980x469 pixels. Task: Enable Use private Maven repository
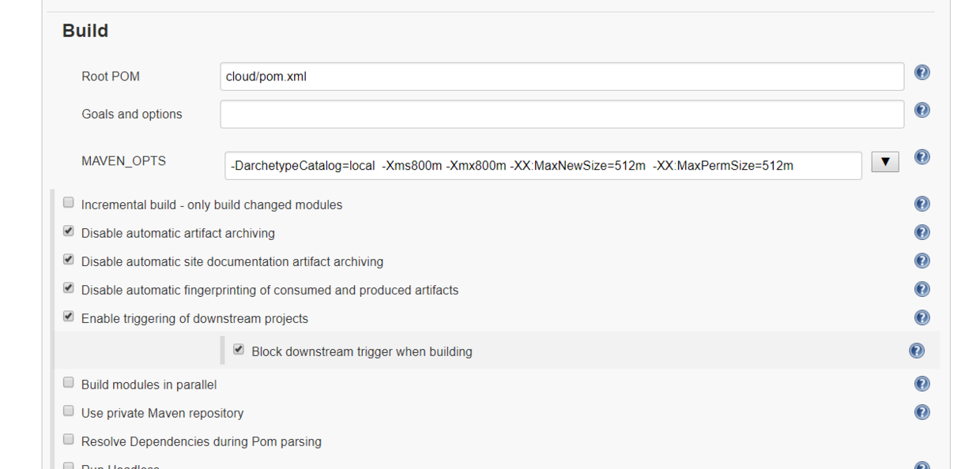pos(69,411)
